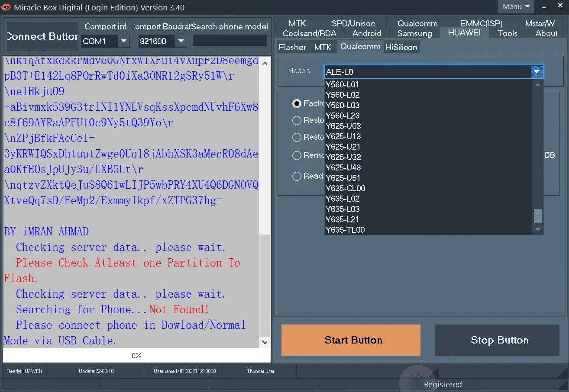Select the Read radio option
The image size is (569, 392).
point(297,176)
